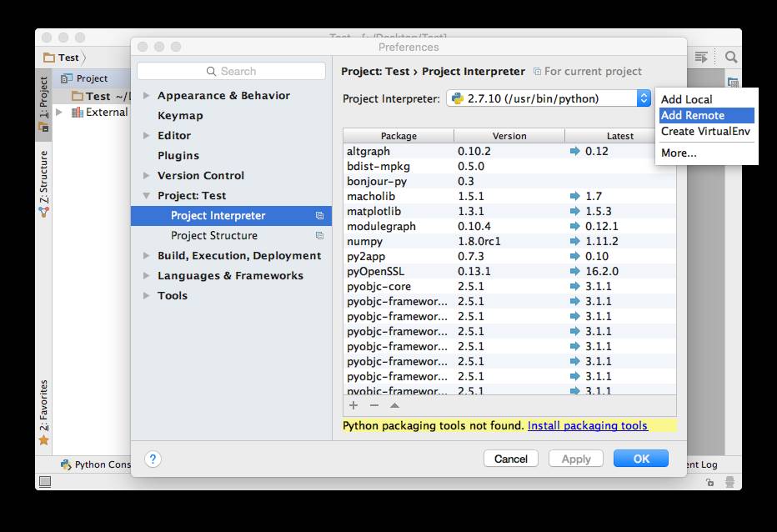Choose Create VirtualEnv menu entry
This screenshot has height=532, width=777.
point(707,132)
